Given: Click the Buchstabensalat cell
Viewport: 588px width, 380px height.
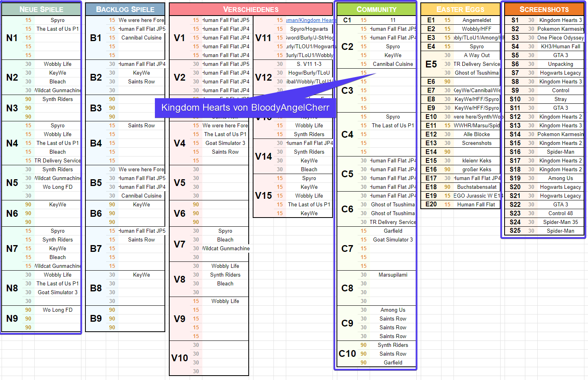Looking at the screenshot, I should (x=477, y=187).
